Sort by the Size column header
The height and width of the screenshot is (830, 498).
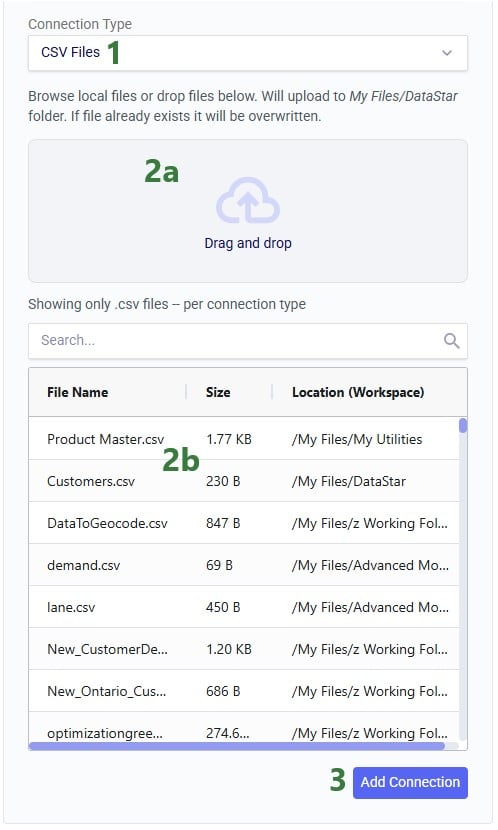coord(218,392)
